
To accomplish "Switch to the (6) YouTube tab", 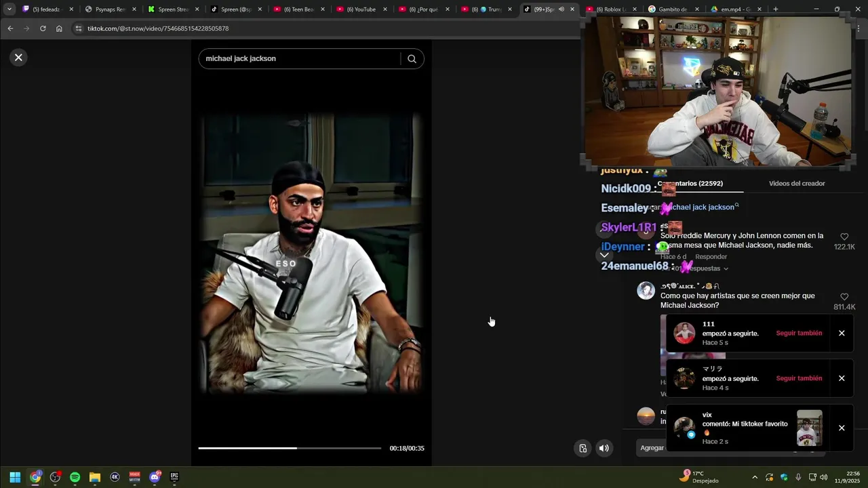I will (x=361, y=9).
